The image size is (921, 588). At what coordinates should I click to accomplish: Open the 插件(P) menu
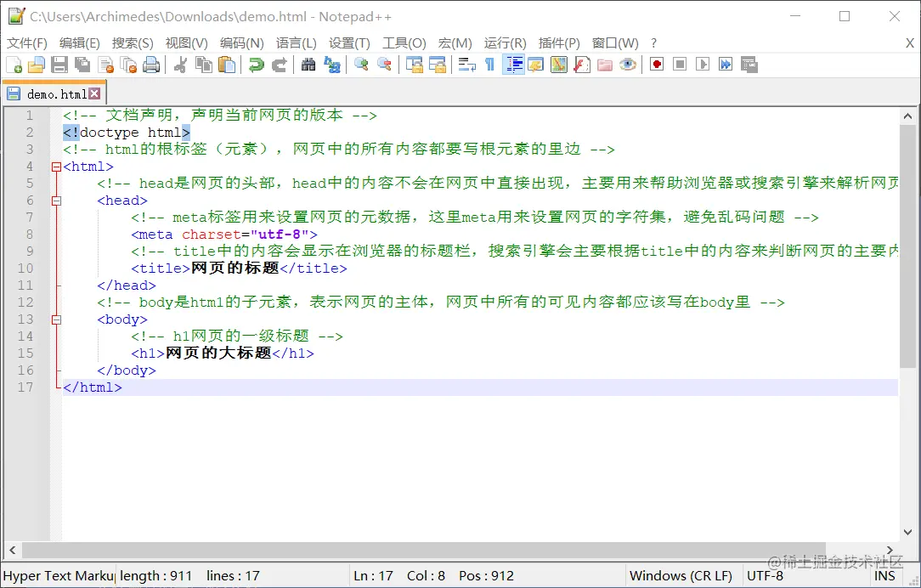pos(557,42)
